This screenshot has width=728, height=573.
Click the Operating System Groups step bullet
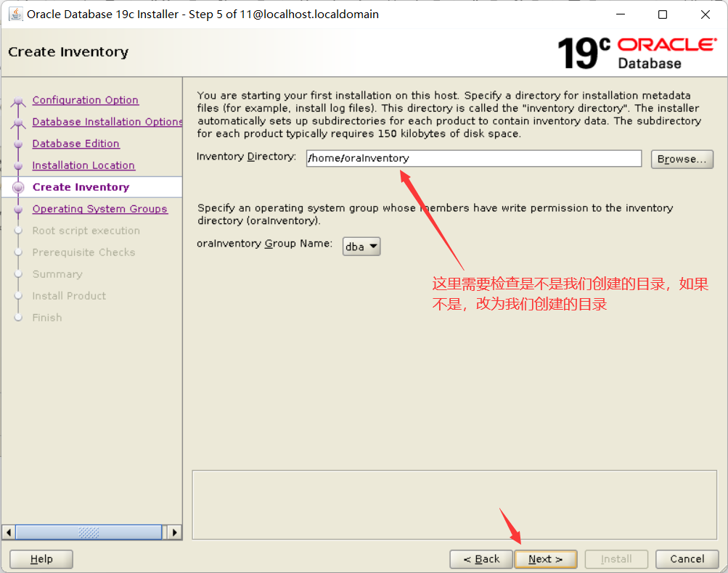pos(19,209)
